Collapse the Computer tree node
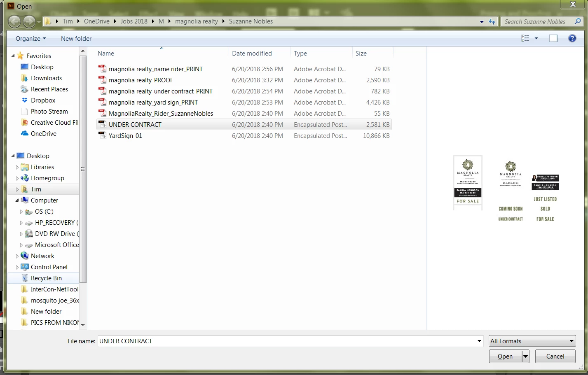 tap(17, 200)
